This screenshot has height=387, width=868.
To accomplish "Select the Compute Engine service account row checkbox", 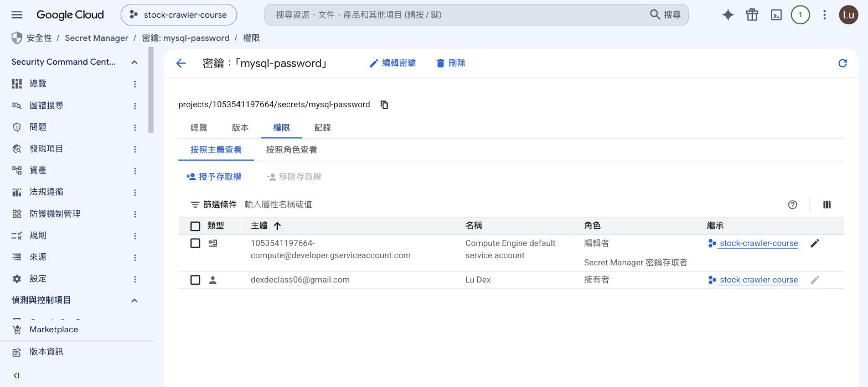I will coord(195,243).
